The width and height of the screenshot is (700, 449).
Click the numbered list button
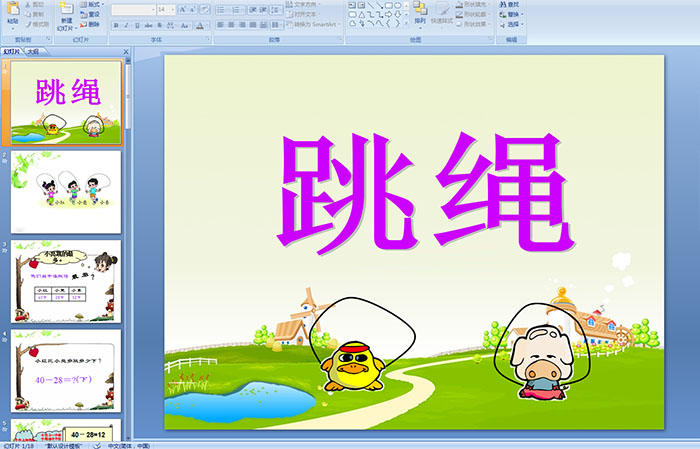click(x=238, y=9)
